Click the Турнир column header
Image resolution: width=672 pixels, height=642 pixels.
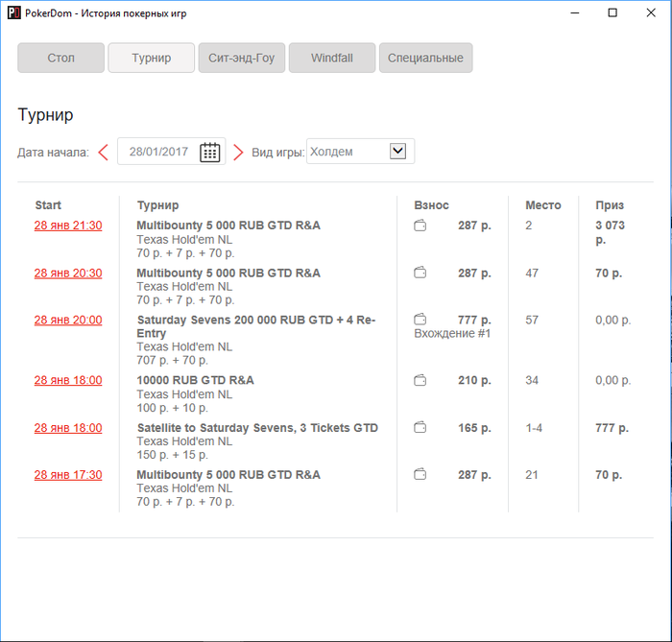pos(157,205)
